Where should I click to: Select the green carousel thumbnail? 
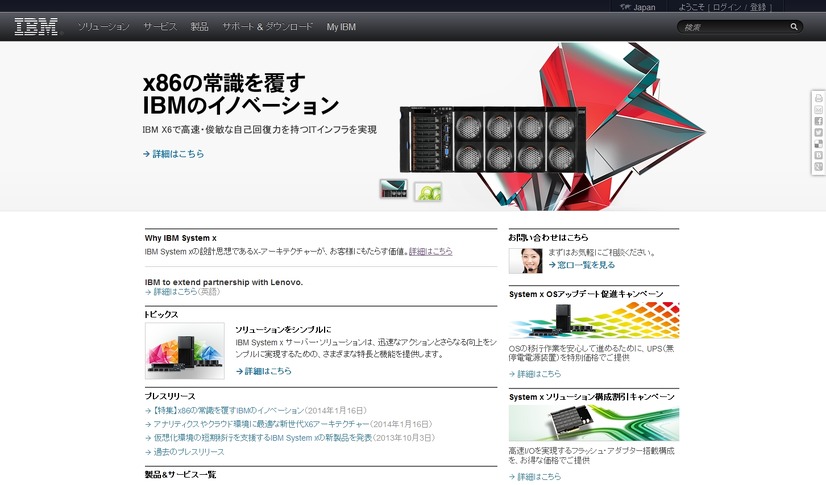coord(428,192)
